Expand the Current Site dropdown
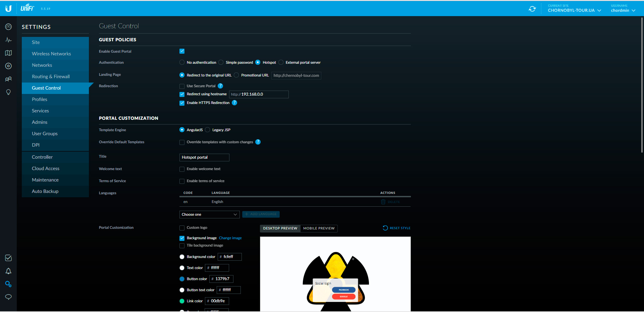This screenshot has height=312, width=644. (574, 10)
